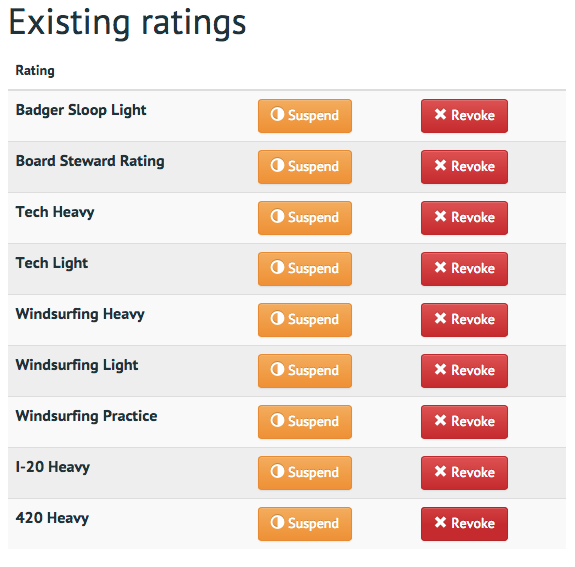575x567 pixels.
Task: Revoke the Tech Light rating
Action: 464,269
